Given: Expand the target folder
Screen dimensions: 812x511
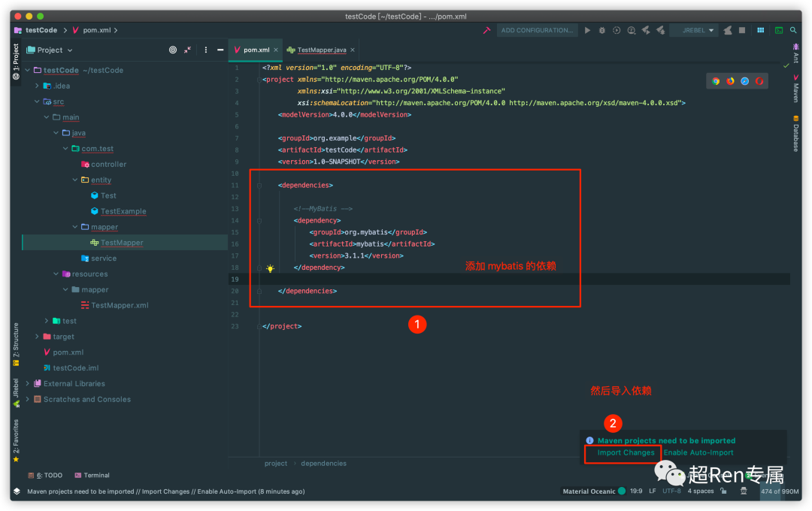Looking at the screenshot, I should coord(37,337).
